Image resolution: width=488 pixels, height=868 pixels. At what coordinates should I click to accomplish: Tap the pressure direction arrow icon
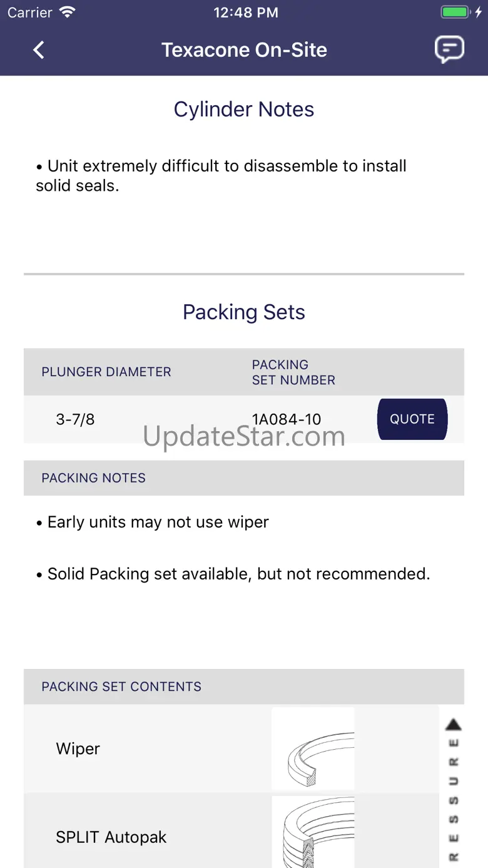pyautogui.click(x=453, y=725)
